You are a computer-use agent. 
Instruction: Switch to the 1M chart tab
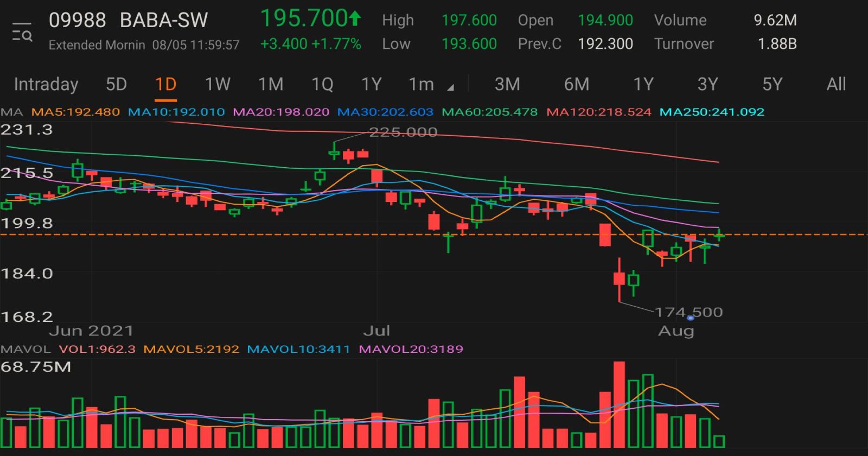271,84
